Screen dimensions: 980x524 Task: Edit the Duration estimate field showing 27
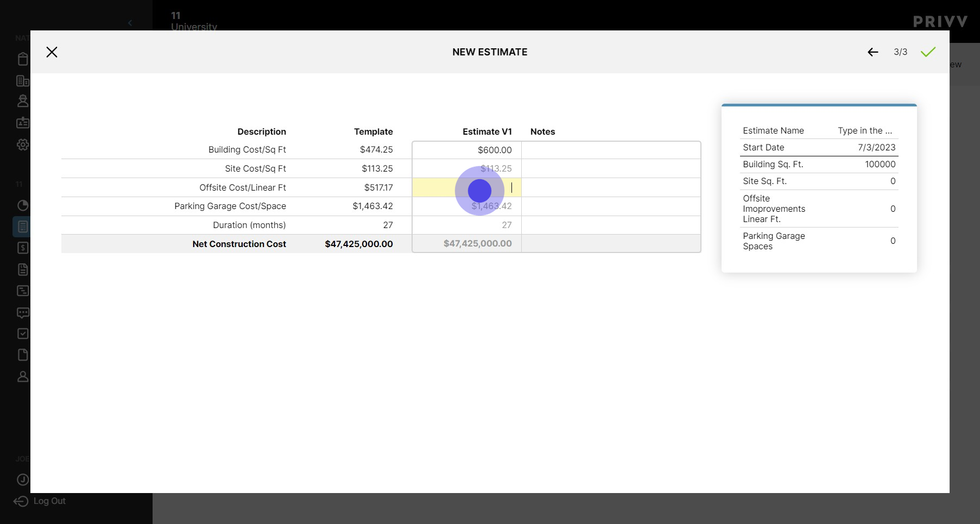466,225
